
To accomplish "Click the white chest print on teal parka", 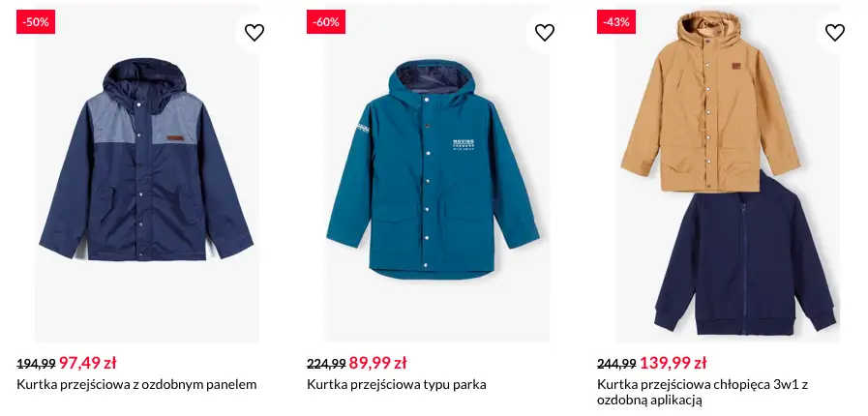I will (x=465, y=144).
